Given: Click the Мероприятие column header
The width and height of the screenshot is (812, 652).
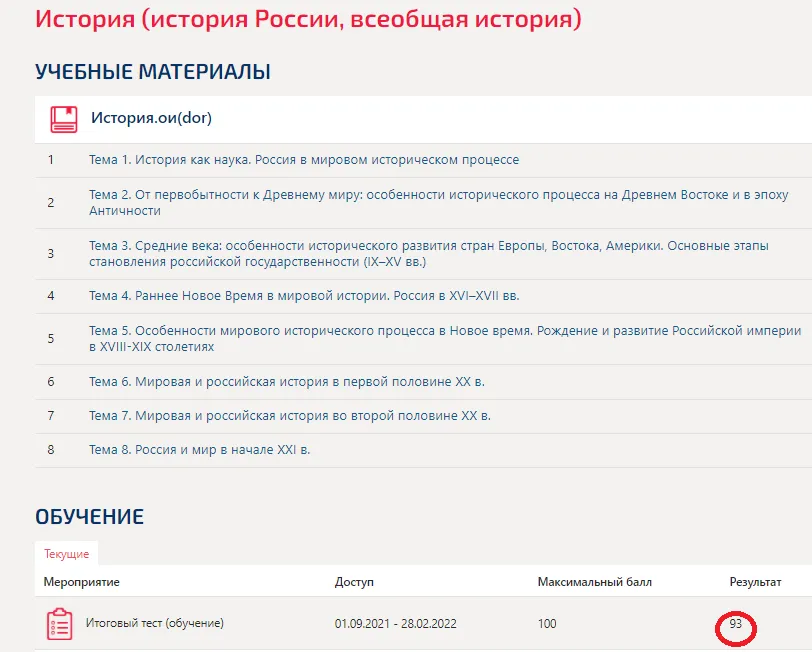Looking at the screenshot, I should [x=82, y=582].
